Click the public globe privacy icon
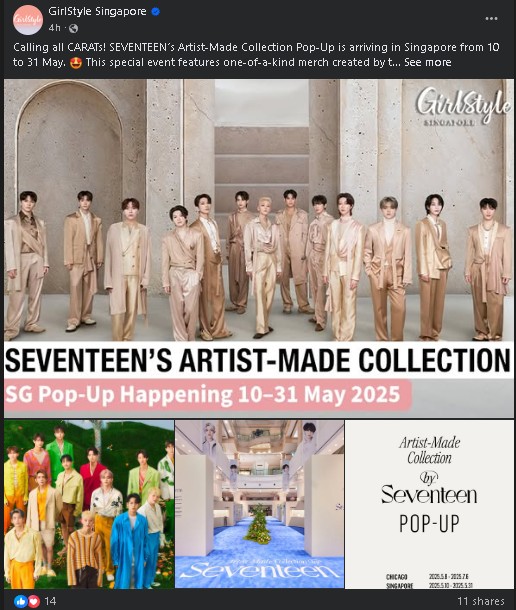 tap(74, 28)
